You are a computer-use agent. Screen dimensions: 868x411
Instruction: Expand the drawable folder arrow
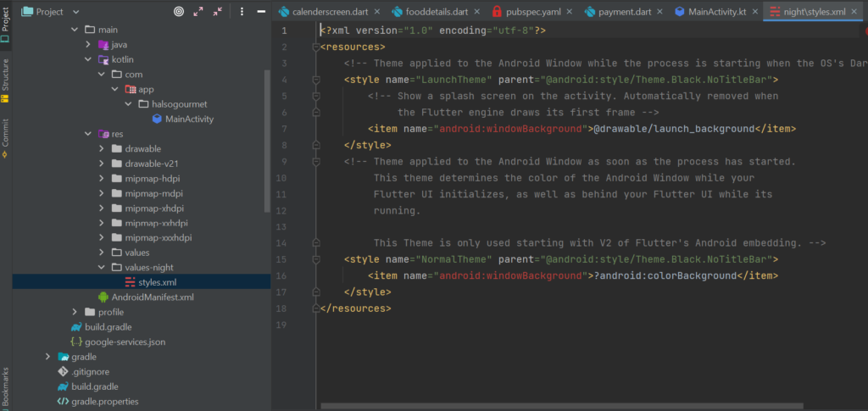point(102,149)
